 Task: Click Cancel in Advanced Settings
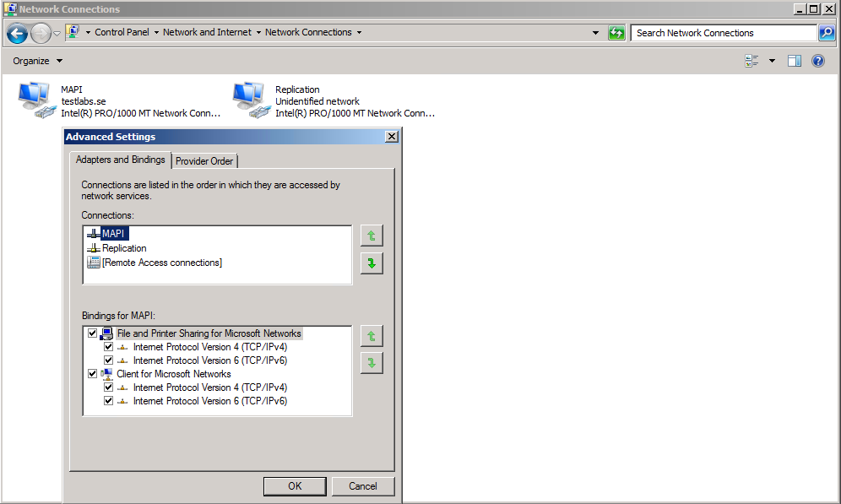pyautogui.click(x=363, y=486)
